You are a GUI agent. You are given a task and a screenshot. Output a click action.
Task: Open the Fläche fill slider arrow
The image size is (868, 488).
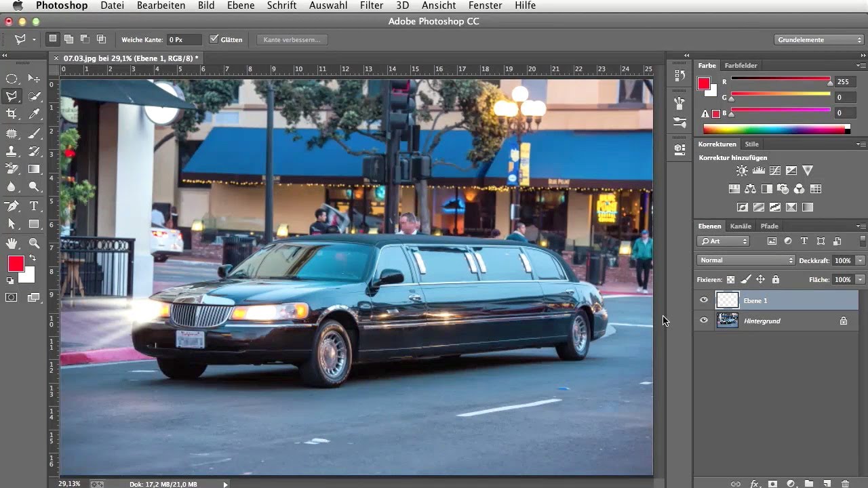click(x=861, y=279)
